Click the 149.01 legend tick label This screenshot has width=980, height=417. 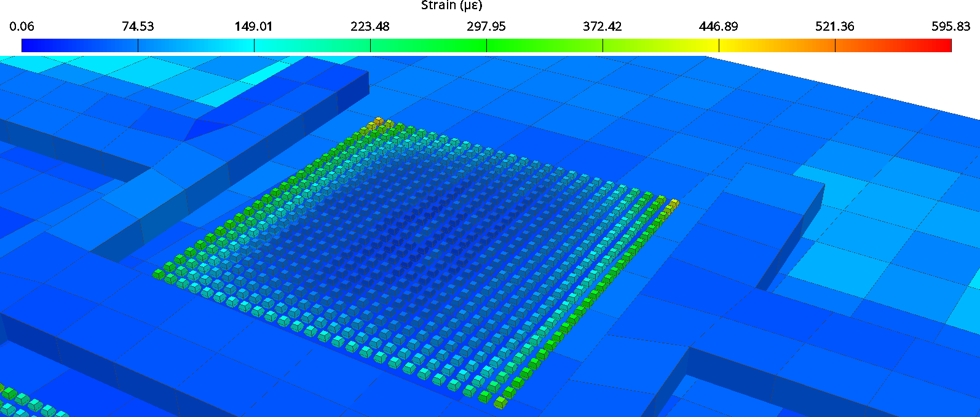[x=253, y=26]
